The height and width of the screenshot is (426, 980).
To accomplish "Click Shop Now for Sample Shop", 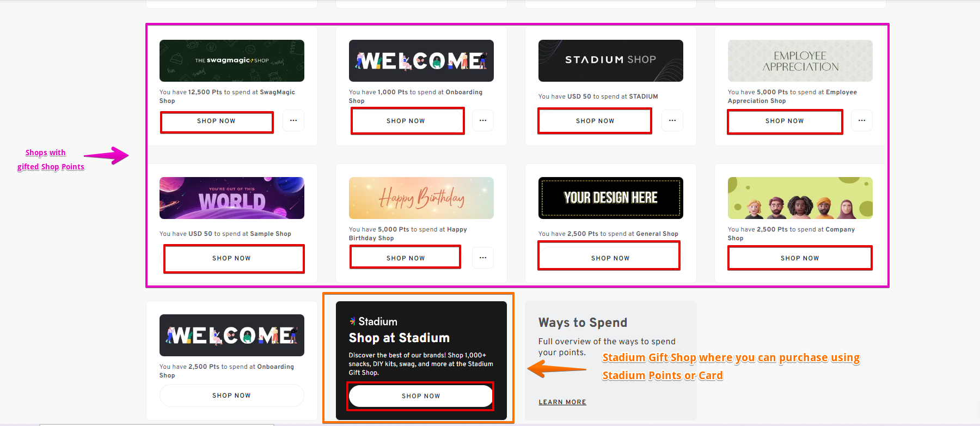I will (232, 258).
